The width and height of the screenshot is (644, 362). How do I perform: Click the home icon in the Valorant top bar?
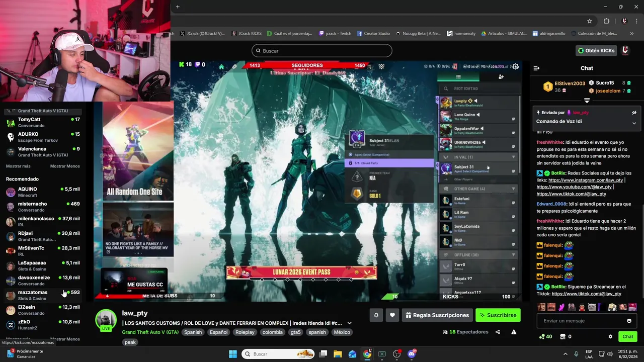coord(221,66)
